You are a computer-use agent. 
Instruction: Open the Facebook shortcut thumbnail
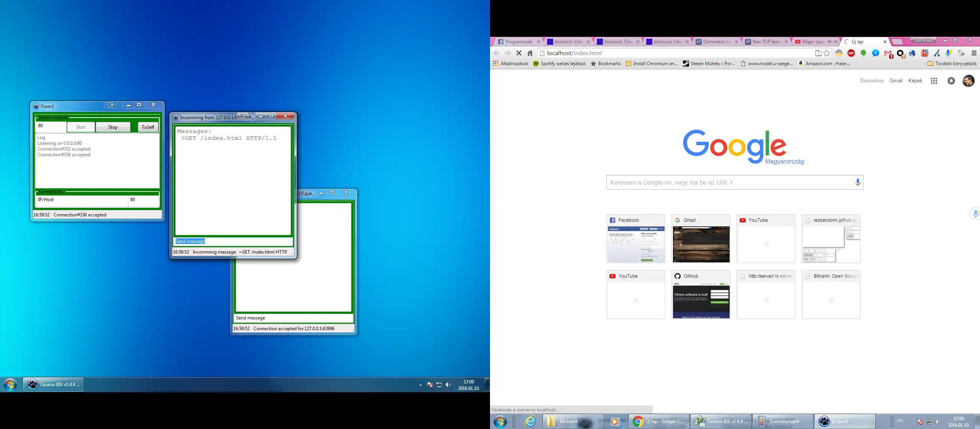point(635,239)
